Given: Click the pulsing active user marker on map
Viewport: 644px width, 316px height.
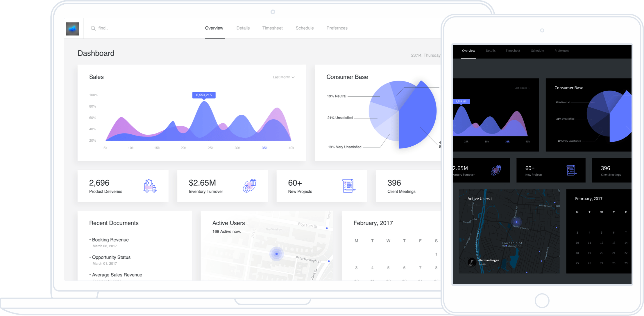Looking at the screenshot, I should [276, 254].
